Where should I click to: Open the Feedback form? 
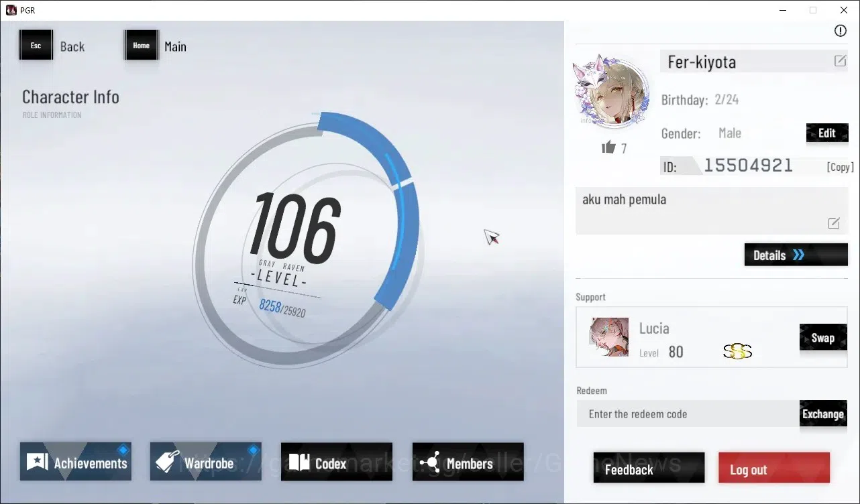pyautogui.click(x=649, y=468)
